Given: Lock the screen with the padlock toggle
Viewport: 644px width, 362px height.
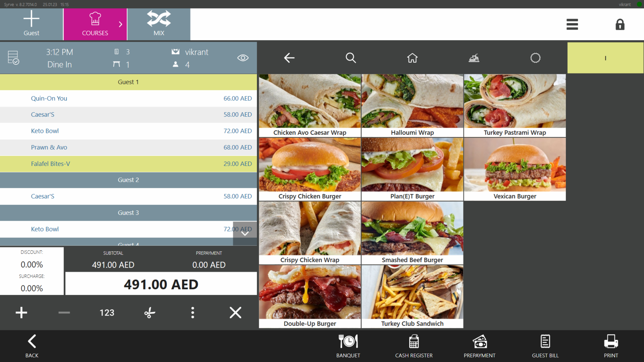Looking at the screenshot, I should click(x=620, y=24).
